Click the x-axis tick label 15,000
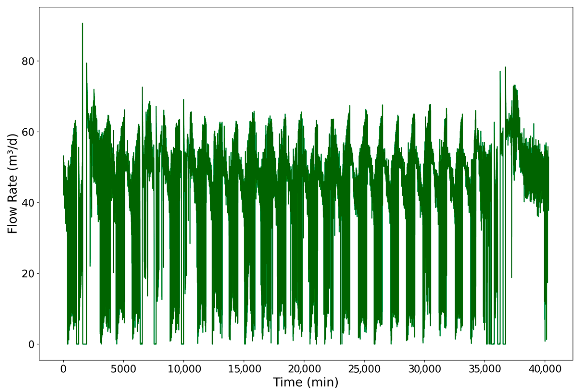Screen dimensions: 579x392 tap(244, 369)
